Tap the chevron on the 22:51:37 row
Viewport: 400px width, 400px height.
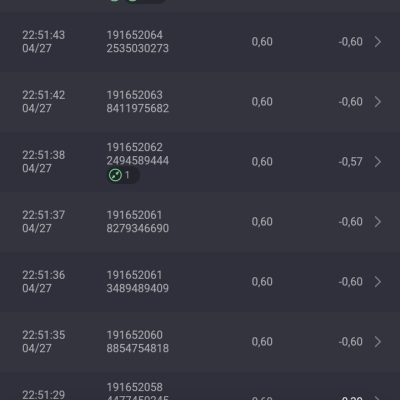[x=378, y=222]
